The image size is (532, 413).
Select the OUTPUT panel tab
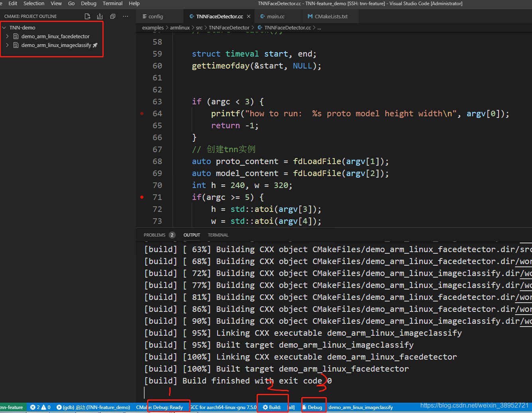192,235
